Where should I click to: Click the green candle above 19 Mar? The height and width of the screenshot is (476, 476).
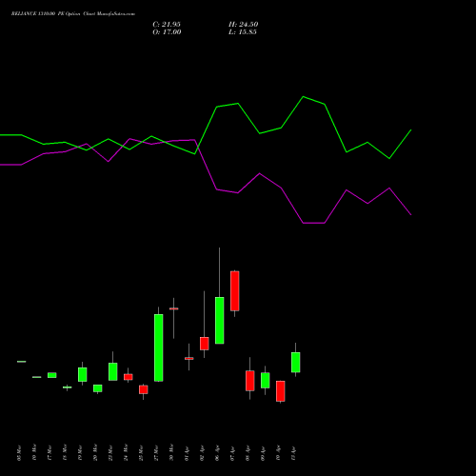pos(83,374)
